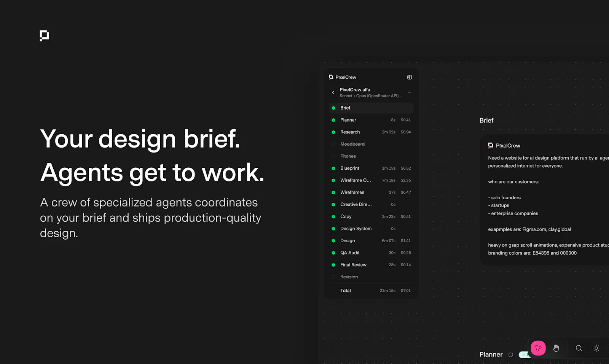Click the green status dot beside Wireframes

333,192
